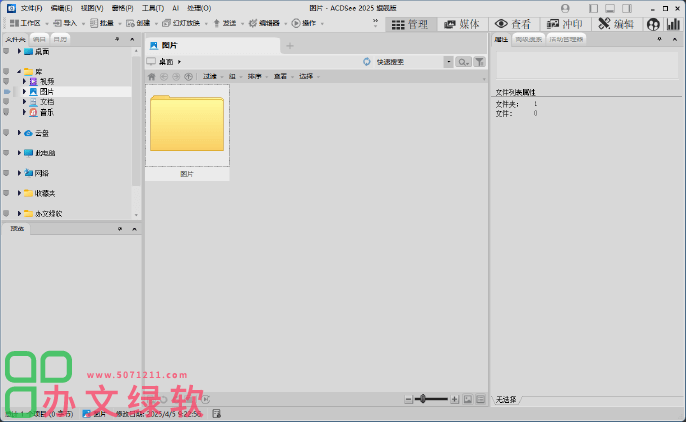Click into the 快速搜索 field
This screenshot has height=422, width=686.
(408, 62)
